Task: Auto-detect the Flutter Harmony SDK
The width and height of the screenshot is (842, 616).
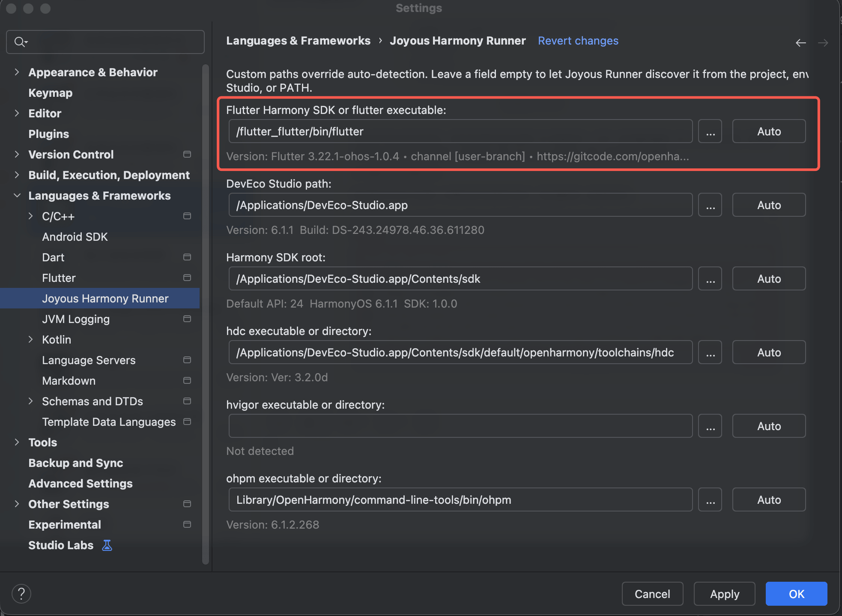Action: click(769, 132)
